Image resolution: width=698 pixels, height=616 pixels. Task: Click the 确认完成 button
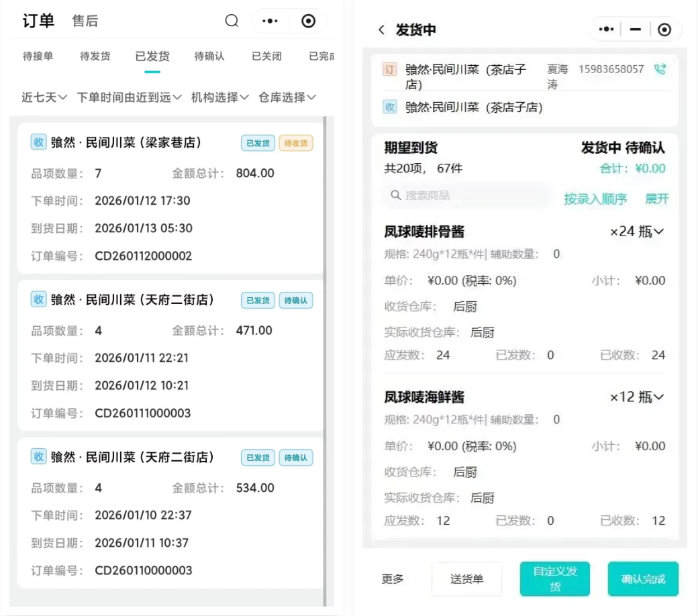point(643,578)
